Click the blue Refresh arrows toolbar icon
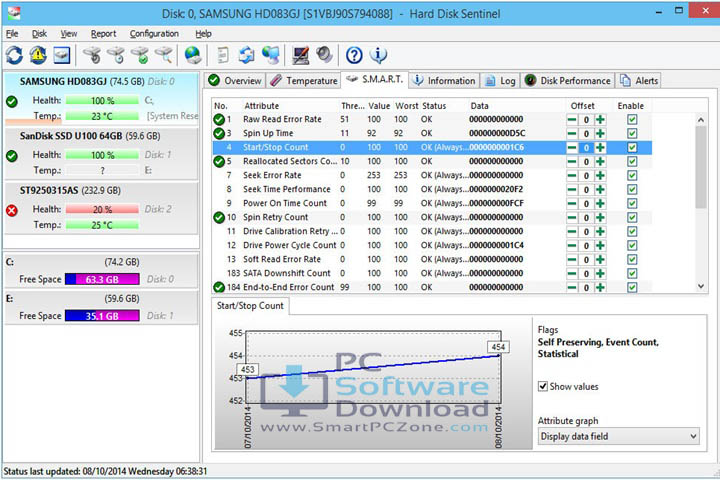The height and width of the screenshot is (480, 720). click(14, 56)
